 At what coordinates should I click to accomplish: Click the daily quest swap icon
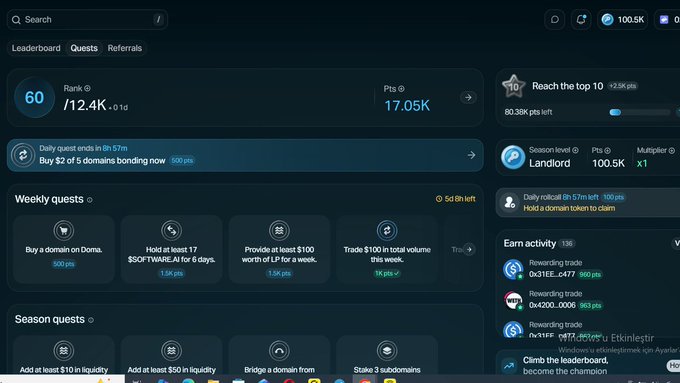coord(23,155)
